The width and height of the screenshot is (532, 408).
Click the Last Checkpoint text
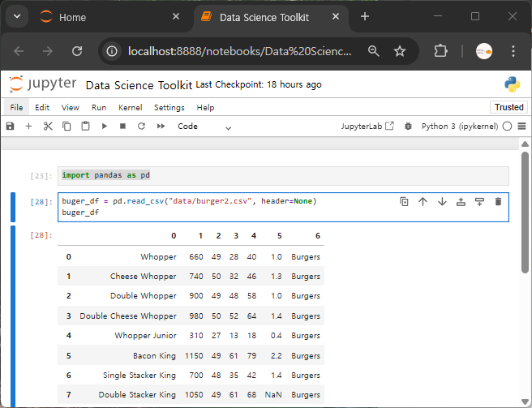click(x=259, y=84)
